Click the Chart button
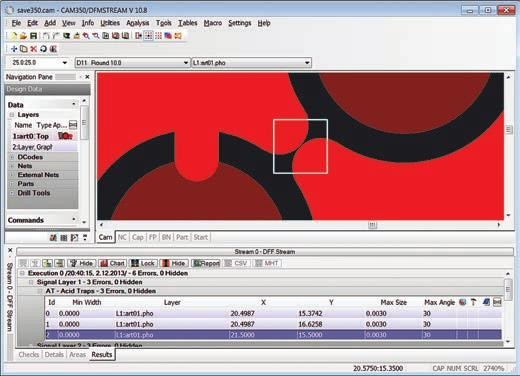The height and width of the screenshot is (376, 520). (112, 263)
